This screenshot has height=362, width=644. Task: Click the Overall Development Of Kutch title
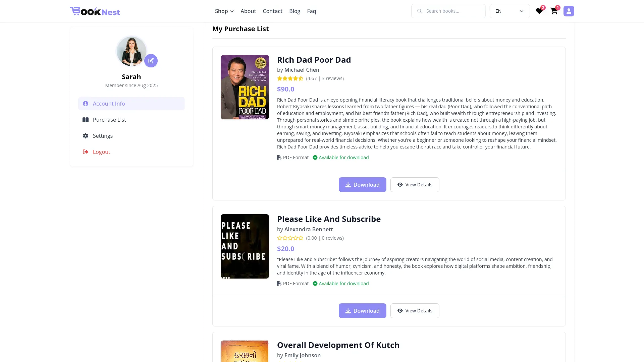(x=338, y=345)
